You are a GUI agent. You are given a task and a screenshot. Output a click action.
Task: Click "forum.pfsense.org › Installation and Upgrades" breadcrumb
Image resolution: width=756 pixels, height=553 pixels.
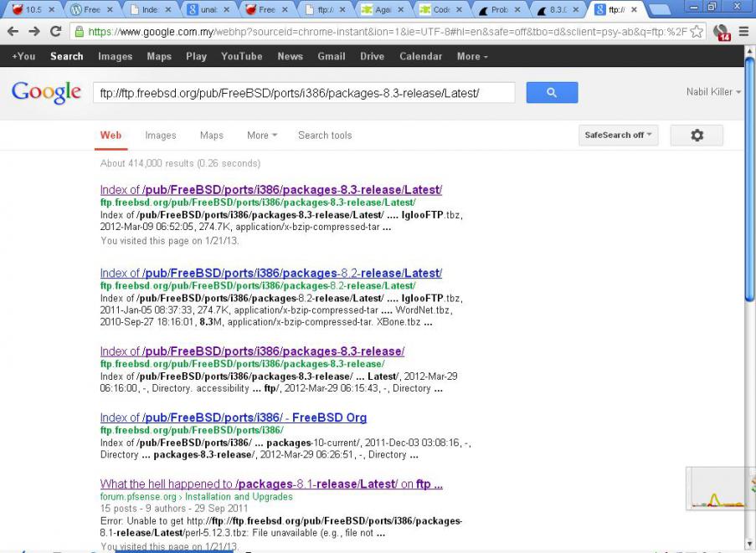196,497
